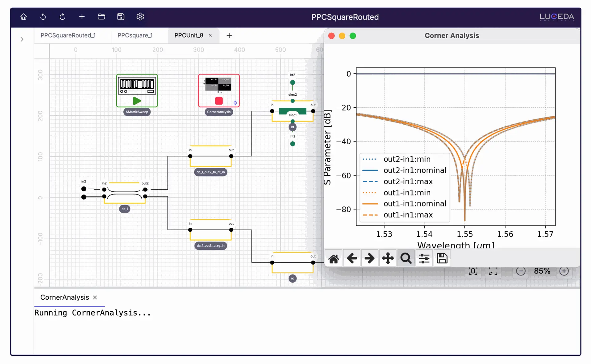Image resolution: width=591 pixels, height=364 pixels.
Task: Select the plot zoom magnifier tool
Action: [x=406, y=258]
